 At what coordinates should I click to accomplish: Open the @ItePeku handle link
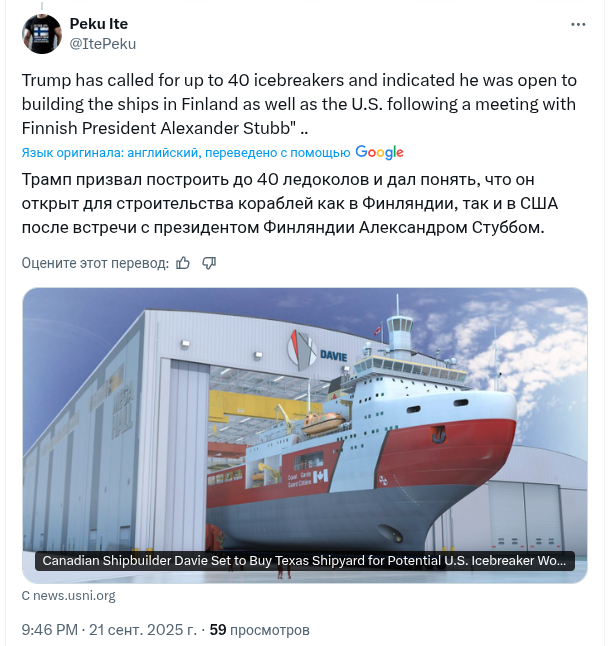coord(103,43)
